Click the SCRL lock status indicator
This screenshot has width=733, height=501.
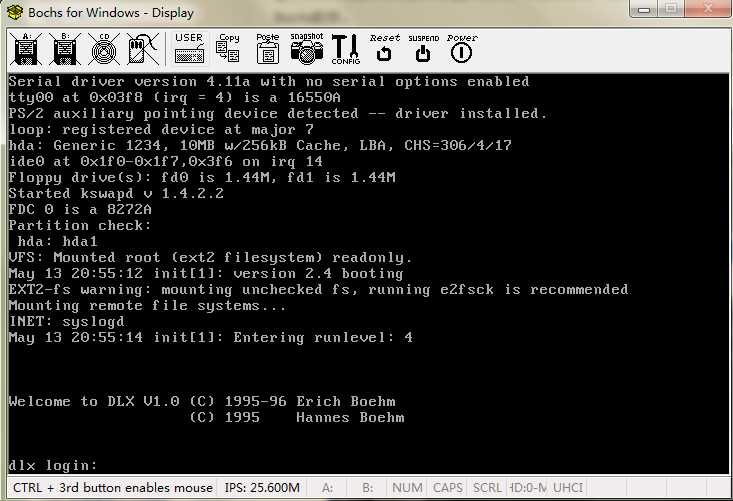(x=487, y=488)
